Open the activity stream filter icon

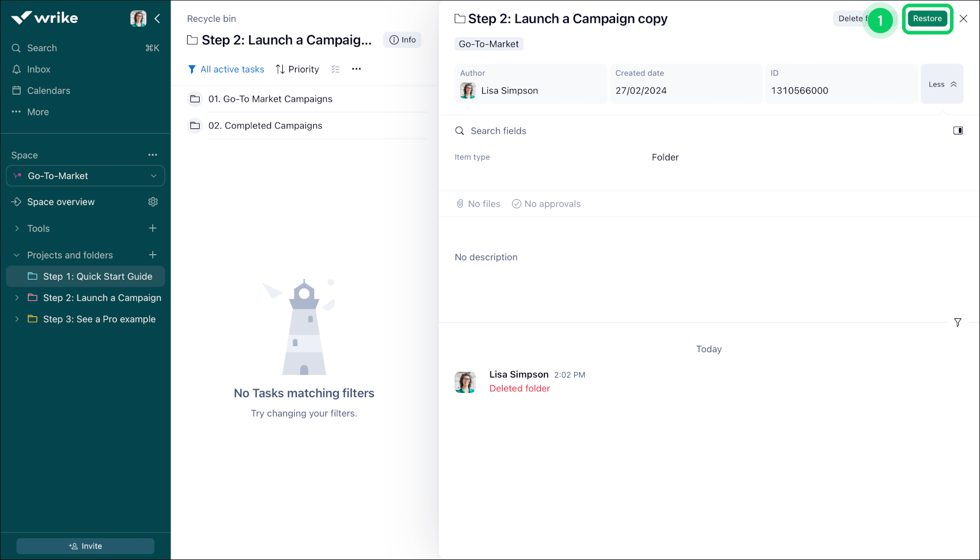958,323
